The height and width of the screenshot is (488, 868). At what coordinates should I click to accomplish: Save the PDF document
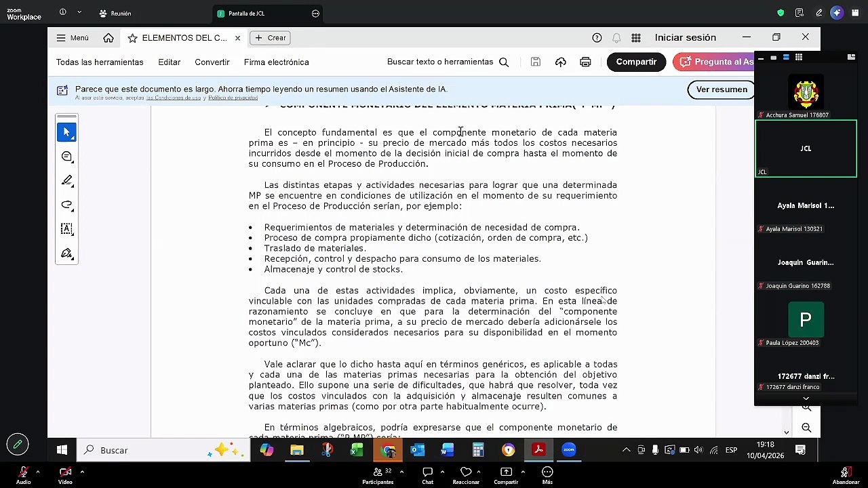click(x=536, y=62)
